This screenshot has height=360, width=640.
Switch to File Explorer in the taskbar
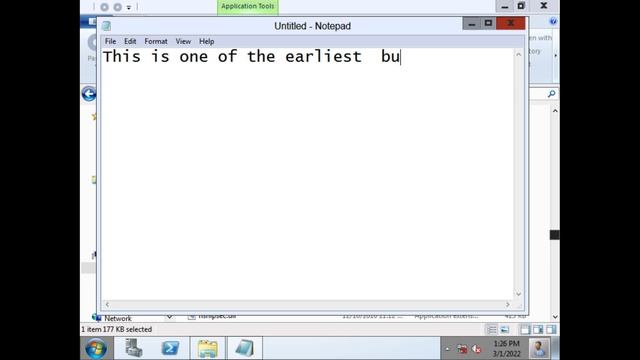[207, 349]
